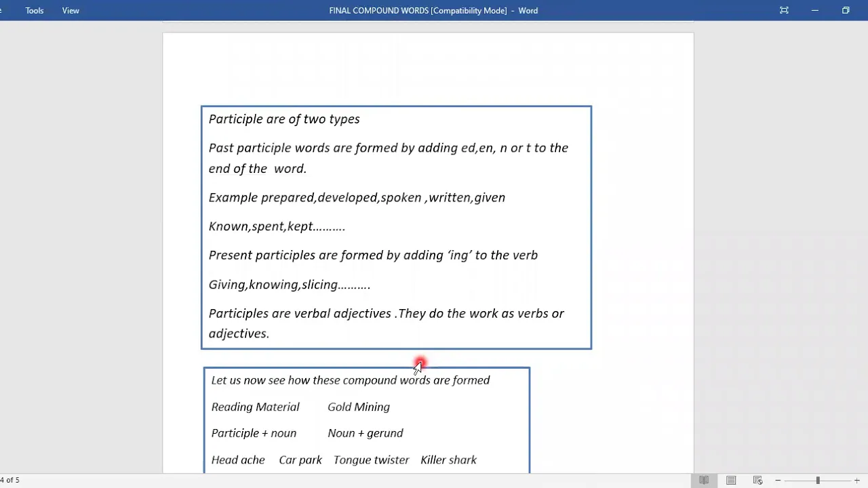This screenshot has height=488, width=868.
Task: Click the zoom in plus icon
Action: (857, 481)
